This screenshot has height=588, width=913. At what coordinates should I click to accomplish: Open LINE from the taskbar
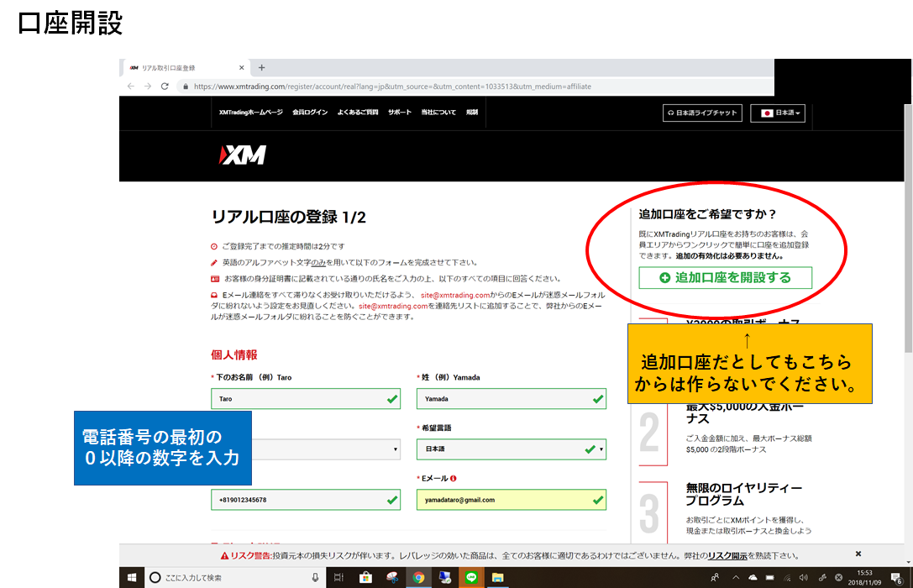(471, 578)
